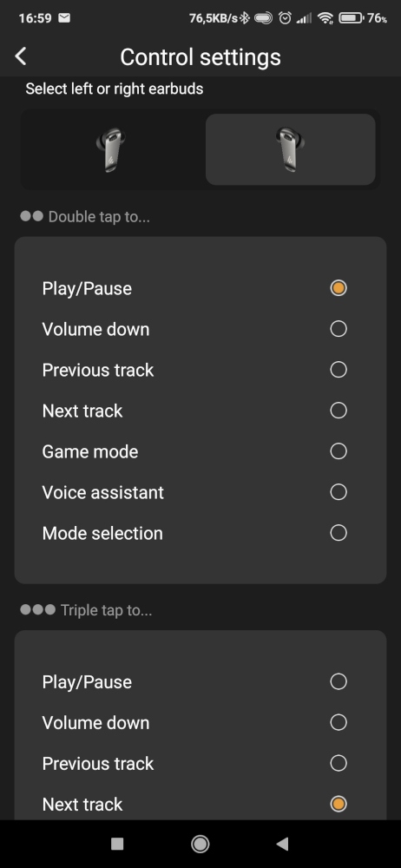The height and width of the screenshot is (868, 401).
Task: Tap the alarm clock status icon
Action: point(285,18)
